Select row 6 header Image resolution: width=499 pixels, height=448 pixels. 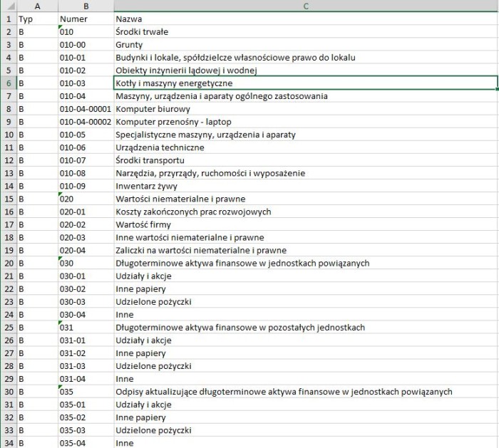(x=8, y=83)
